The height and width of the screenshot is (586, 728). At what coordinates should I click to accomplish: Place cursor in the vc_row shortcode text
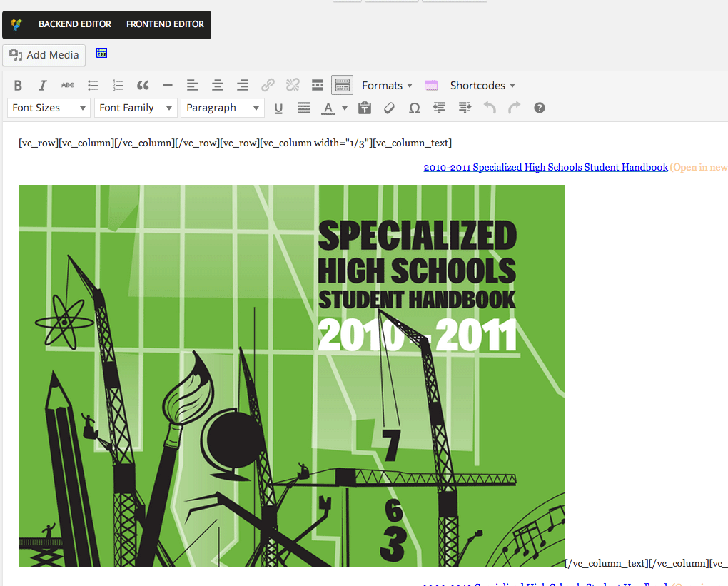coord(235,143)
